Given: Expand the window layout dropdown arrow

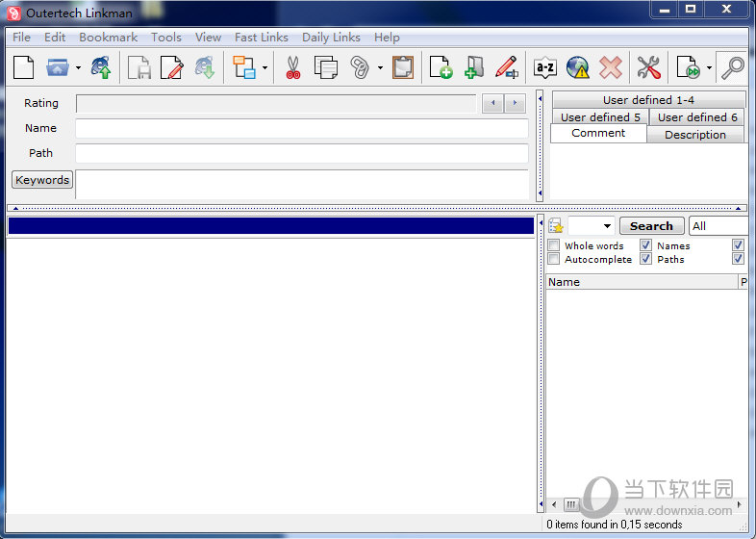Looking at the screenshot, I should pos(265,68).
